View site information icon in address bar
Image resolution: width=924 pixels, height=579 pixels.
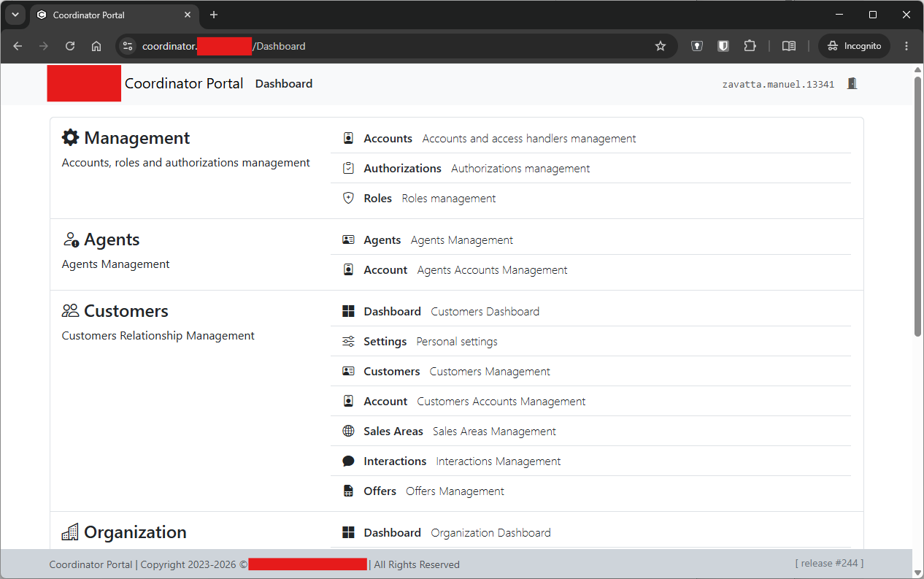[128, 46]
